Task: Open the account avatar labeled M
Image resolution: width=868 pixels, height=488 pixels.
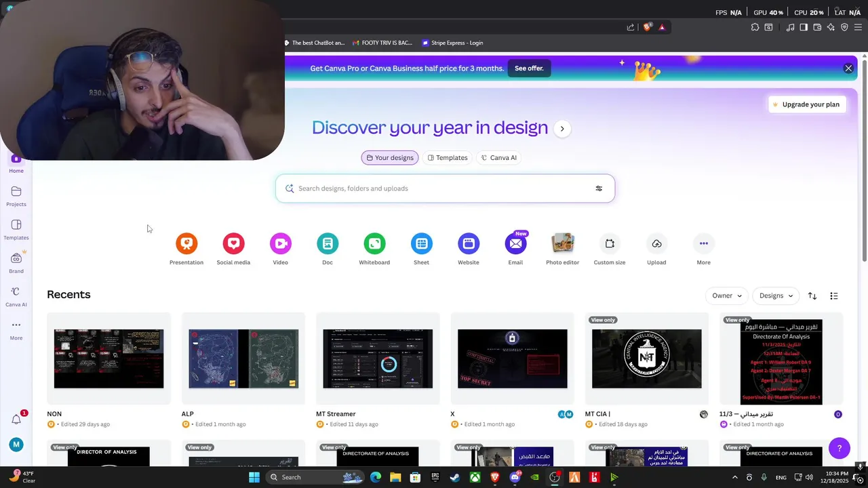Action: coord(16,445)
